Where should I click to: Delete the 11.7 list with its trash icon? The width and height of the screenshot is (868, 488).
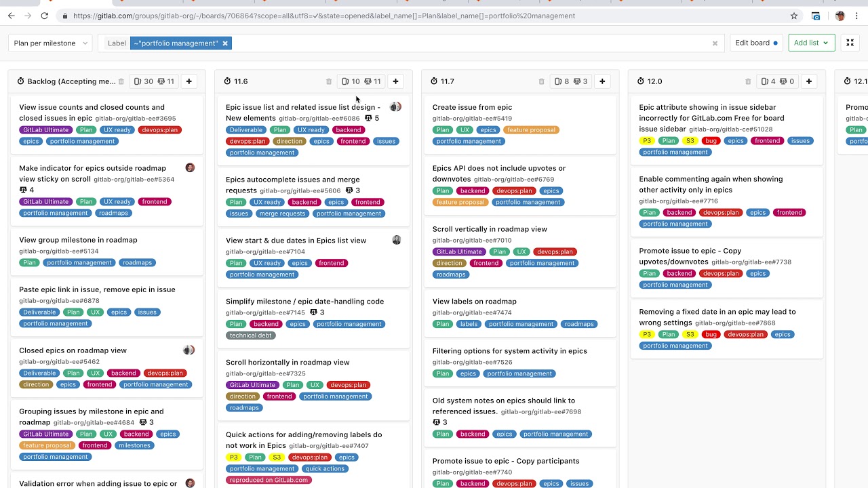coord(541,81)
